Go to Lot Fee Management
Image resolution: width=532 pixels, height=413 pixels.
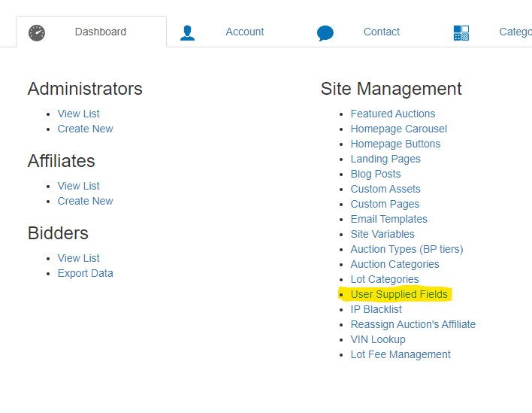click(401, 354)
